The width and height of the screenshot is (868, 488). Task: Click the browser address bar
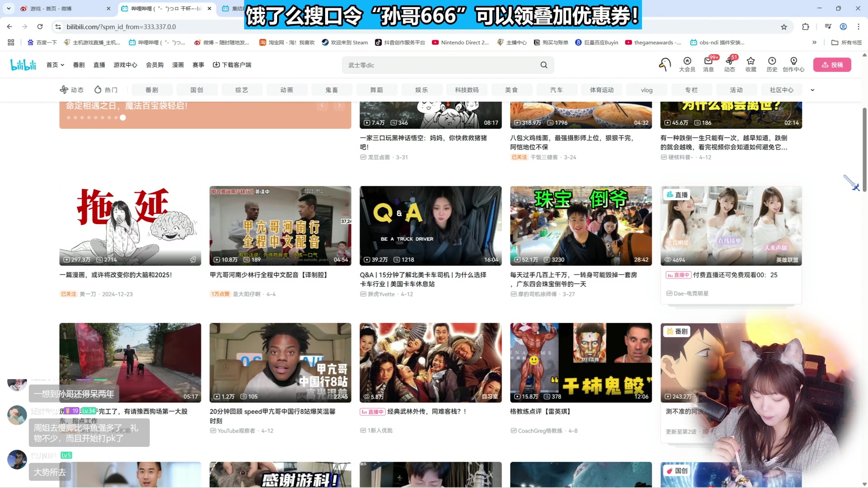pyautogui.click(x=416, y=27)
